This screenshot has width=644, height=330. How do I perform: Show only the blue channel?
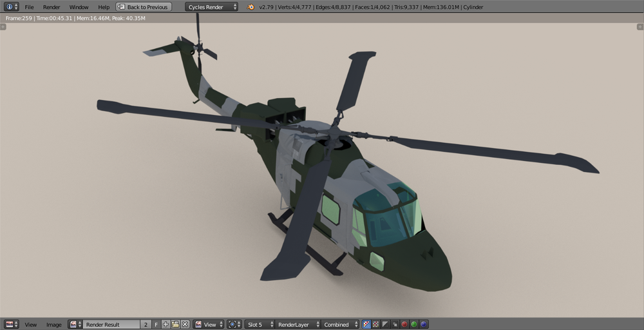click(x=424, y=324)
